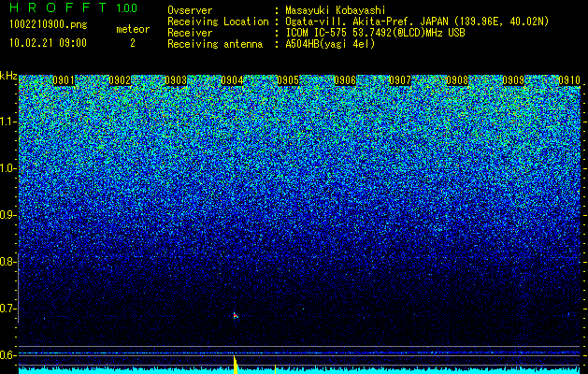Click the red meteor echo near 0904
The width and height of the screenshot is (588, 374).
(x=236, y=315)
